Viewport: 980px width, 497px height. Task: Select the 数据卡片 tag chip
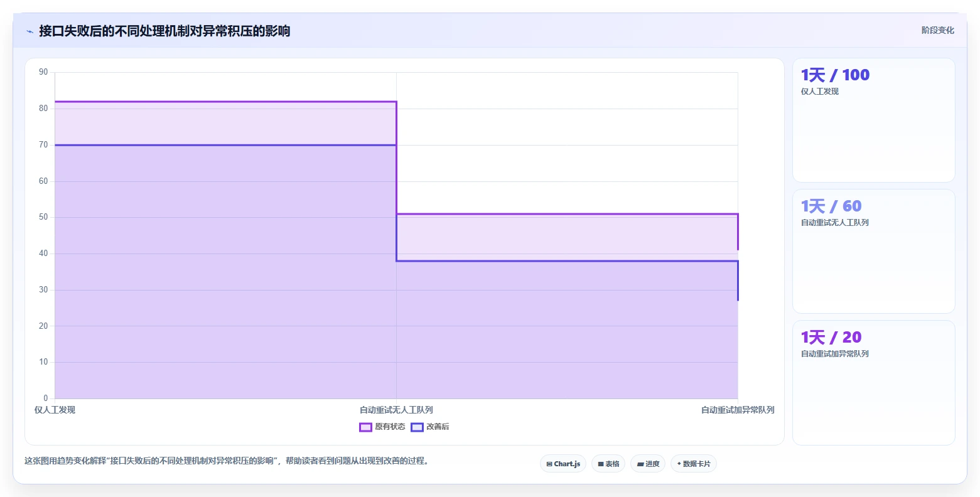click(x=694, y=464)
